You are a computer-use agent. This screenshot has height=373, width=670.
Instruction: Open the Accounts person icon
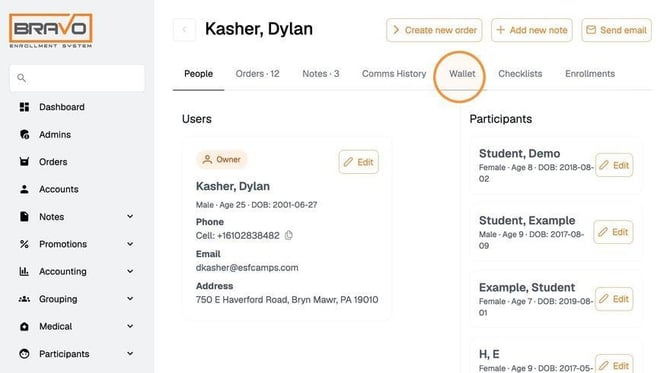(x=24, y=189)
